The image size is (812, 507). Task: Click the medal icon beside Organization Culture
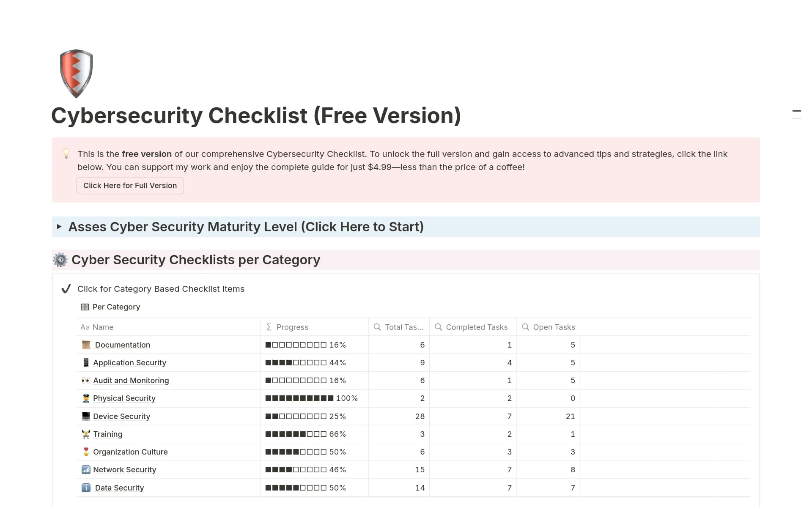point(86,452)
